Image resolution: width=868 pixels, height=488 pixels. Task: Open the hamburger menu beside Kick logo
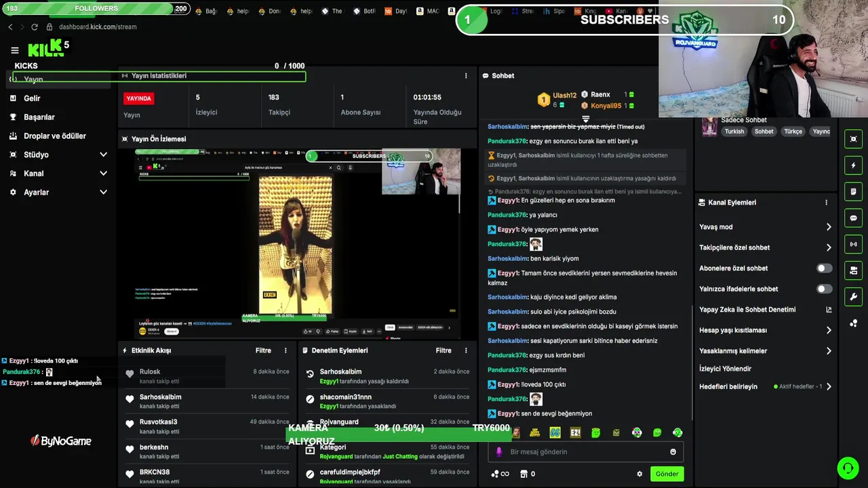click(x=14, y=50)
